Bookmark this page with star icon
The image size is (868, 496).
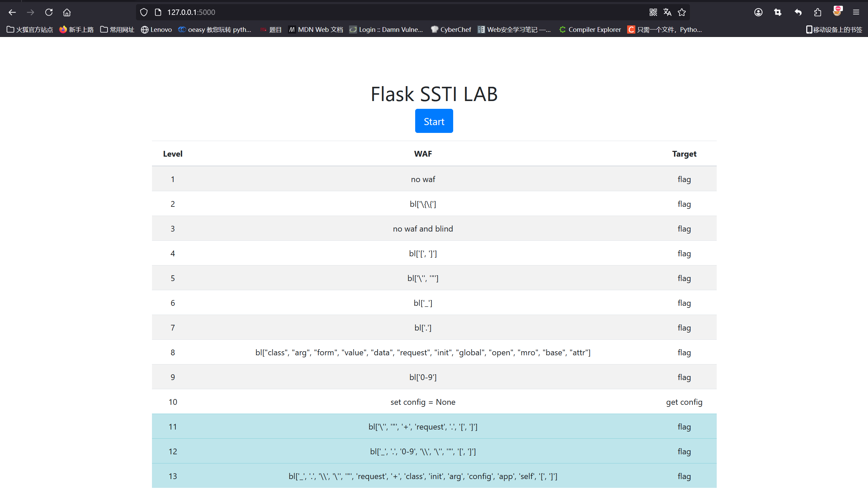click(681, 12)
